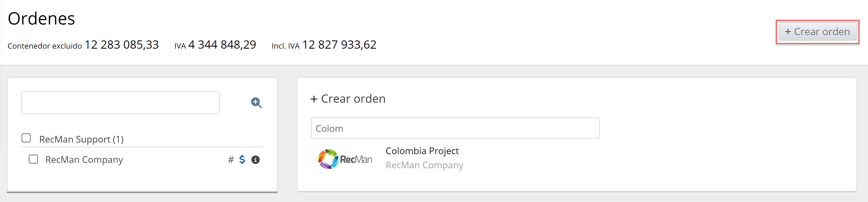Tick the RecMan Company checkbox
Image resolution: width=868 pixels, height=202 pixels.
click(x=33, y=159)
